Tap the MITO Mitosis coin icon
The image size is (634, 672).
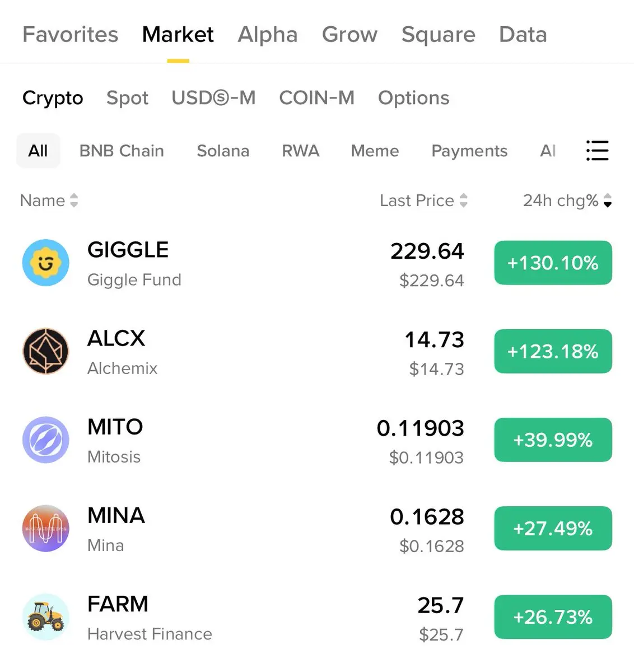[x=46, y=440]
